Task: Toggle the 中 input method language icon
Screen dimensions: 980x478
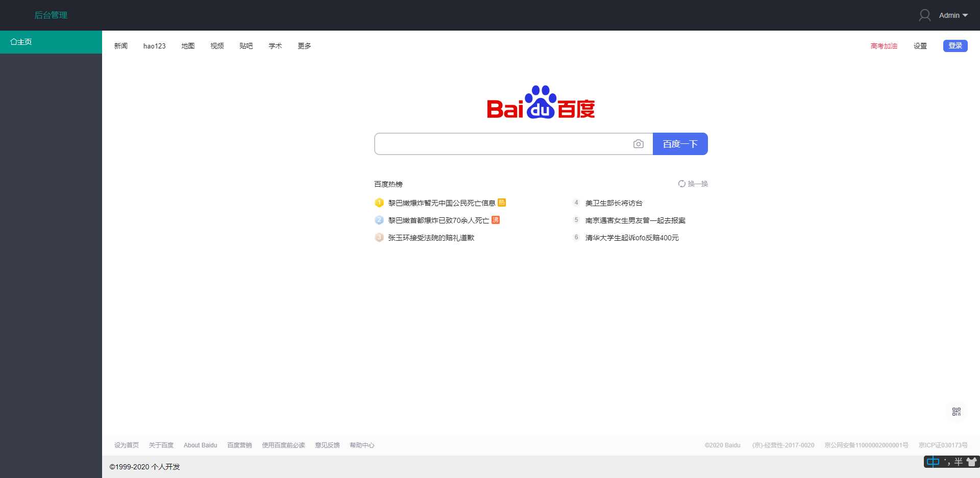Action: tap(933, 462)
